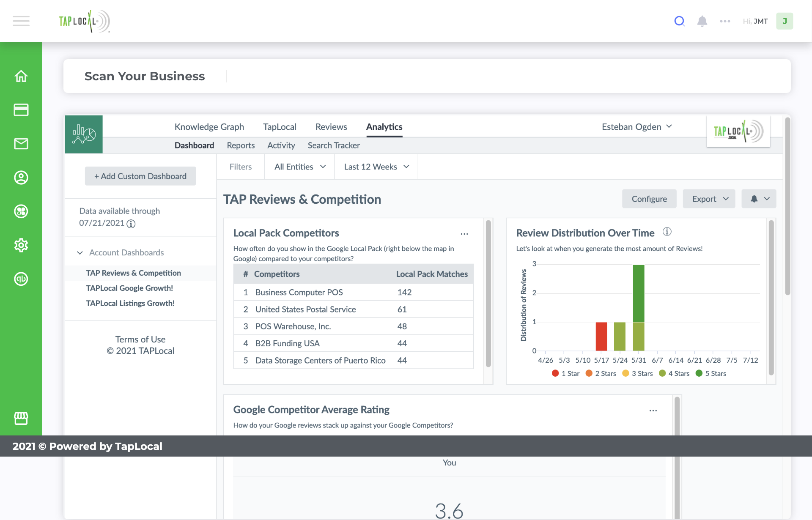Click the green 5 Stars bar at 5/31
This screenshot has width=812, height=520.
tap(639, 293)
